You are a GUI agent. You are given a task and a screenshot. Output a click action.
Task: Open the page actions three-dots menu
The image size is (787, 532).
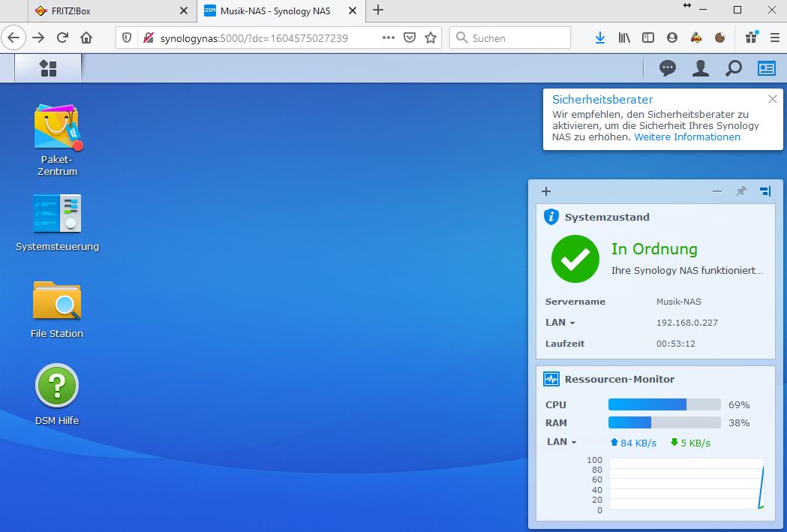coord(388,38)
